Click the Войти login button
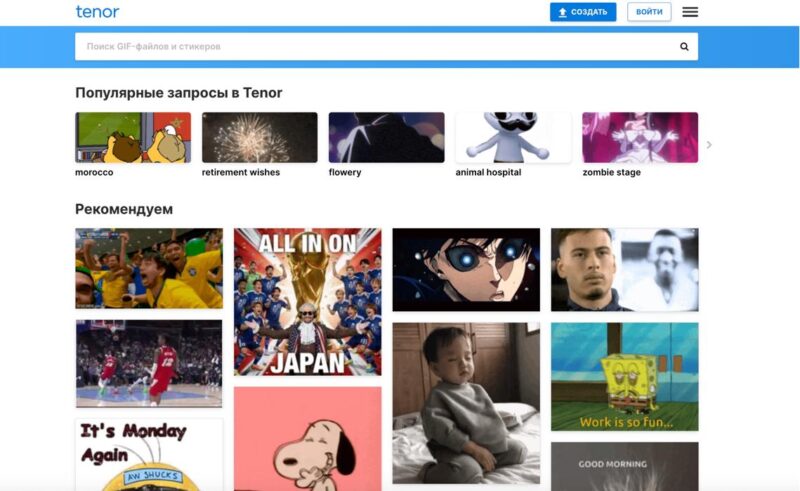 coord(649,12)
